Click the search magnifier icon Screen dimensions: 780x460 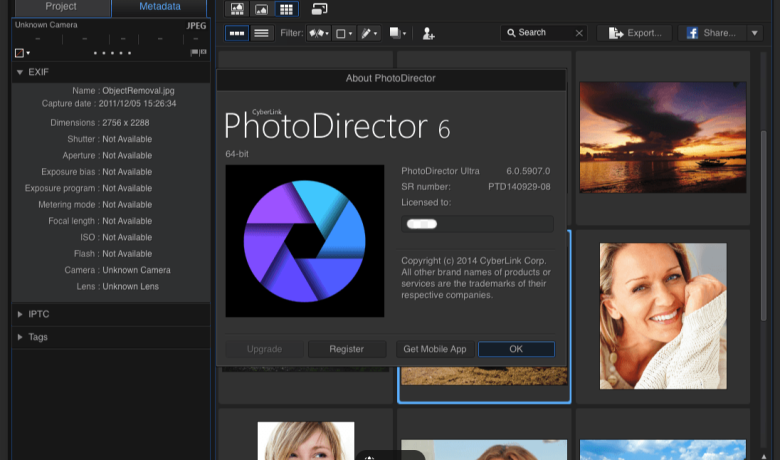tap(511, 33)
